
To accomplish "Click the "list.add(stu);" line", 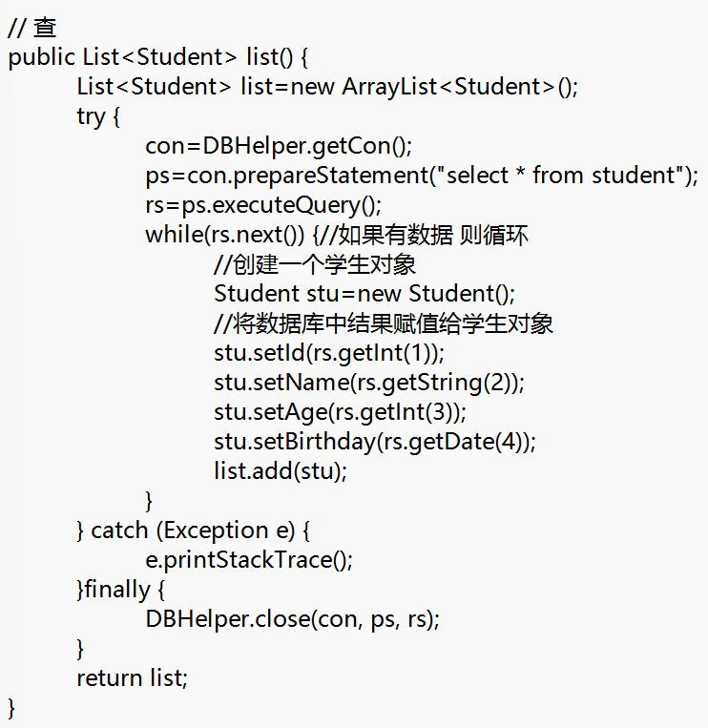I will (x=281, y=471).
